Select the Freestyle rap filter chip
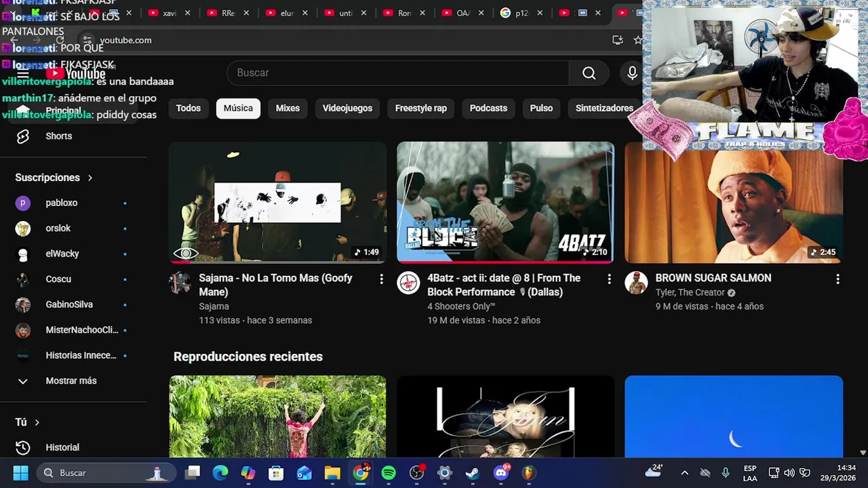This screenshot has width=868, height=488. [x=421, y=108]
